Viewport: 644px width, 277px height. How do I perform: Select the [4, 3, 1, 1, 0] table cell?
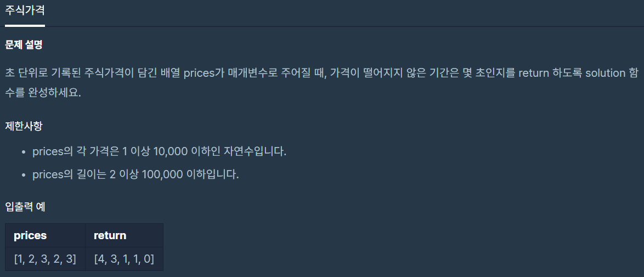(124, 259)
